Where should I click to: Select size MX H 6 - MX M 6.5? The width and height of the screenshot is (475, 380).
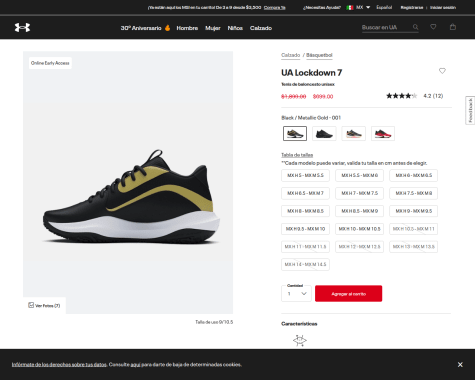[413, 175]
